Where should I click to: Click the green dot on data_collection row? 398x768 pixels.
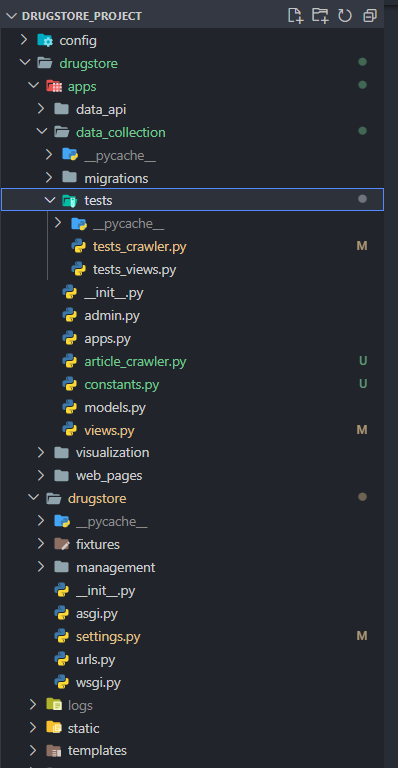click(x=362, y=131)
